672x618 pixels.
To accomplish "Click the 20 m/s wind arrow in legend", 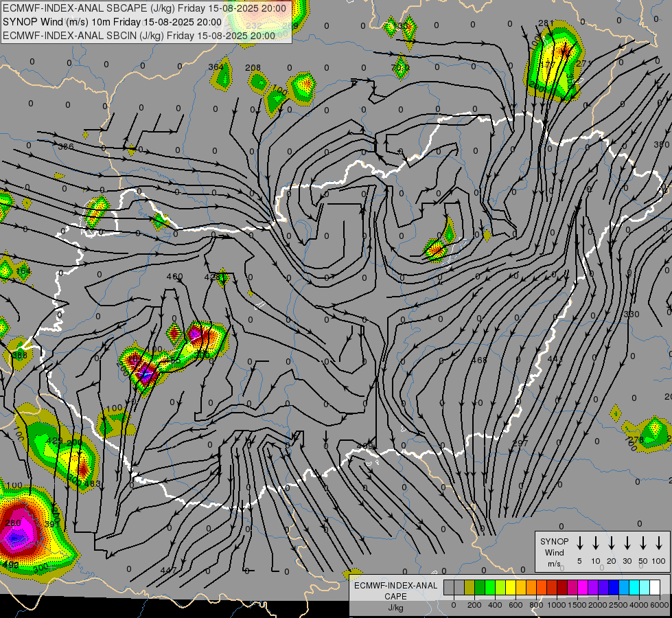I will tap(611, 543).
